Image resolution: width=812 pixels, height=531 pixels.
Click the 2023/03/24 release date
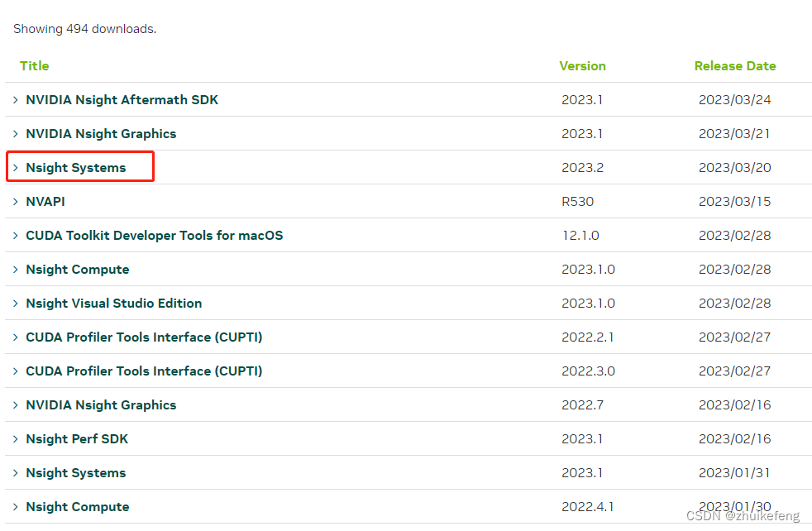click(735, 100)
